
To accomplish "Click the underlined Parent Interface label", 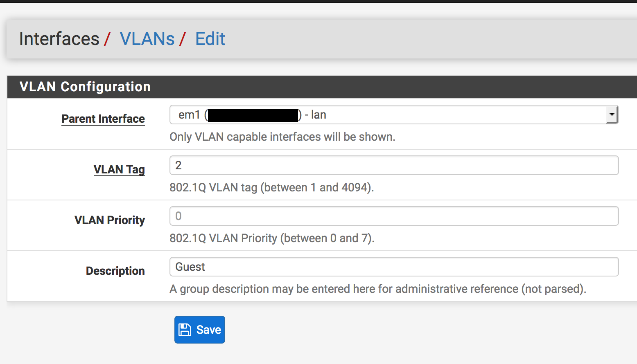I will click(x=103, y=119).
